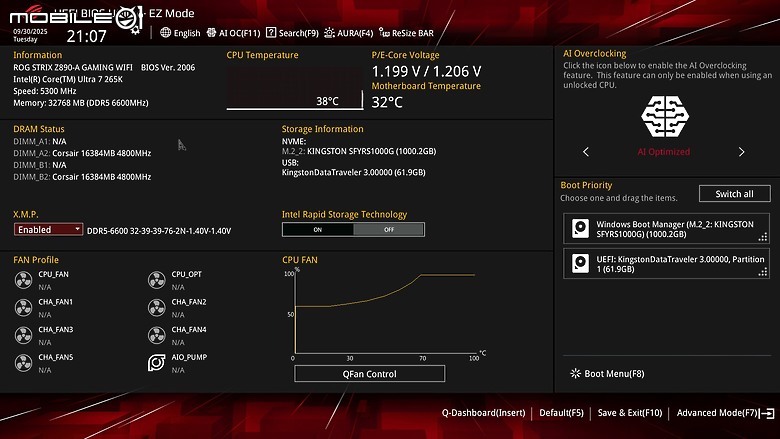Click the 21:07 clock display
Image resolution: width=780 pixels, height=439 pixels.
(87, 36)
